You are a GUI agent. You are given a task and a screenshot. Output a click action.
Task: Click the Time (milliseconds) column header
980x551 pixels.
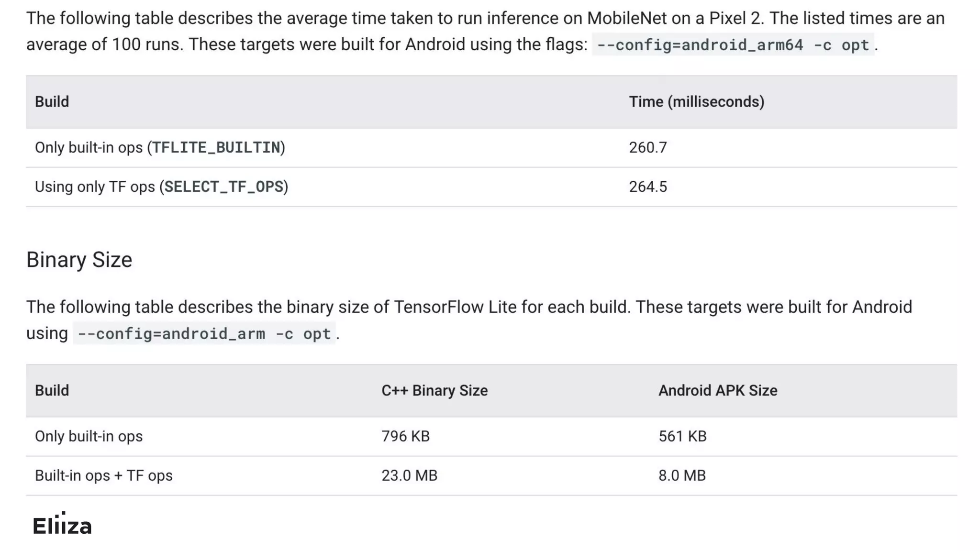[x=696, y=102]
